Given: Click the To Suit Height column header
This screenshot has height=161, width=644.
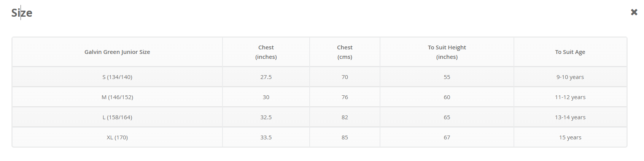Looking at the screenshot, I should tap(447, 52).
